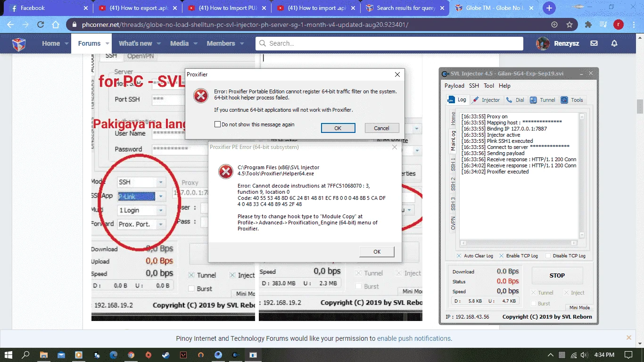Viewport: 644px width, 362px height.
Task: Click the Mini Mode button
Action: 579,307
